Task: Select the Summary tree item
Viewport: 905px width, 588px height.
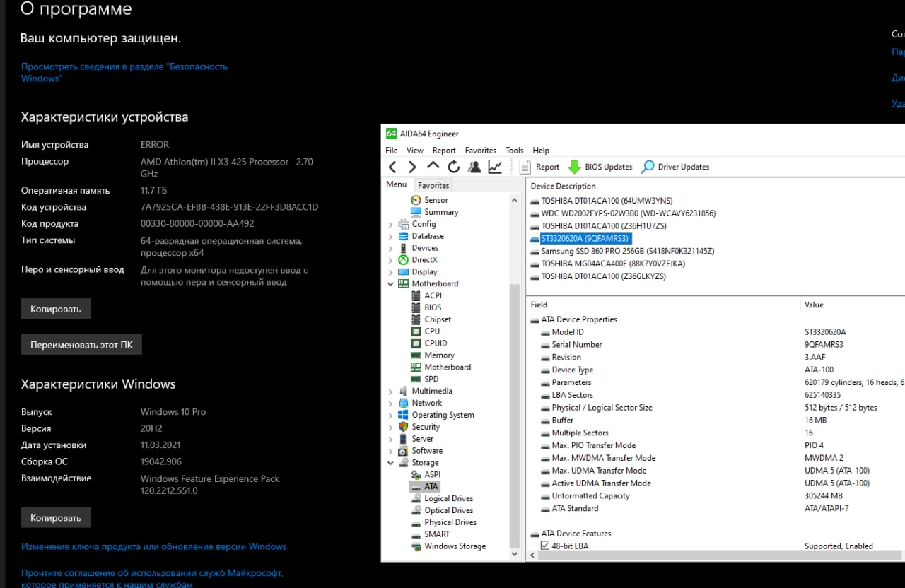Action: 435,212
